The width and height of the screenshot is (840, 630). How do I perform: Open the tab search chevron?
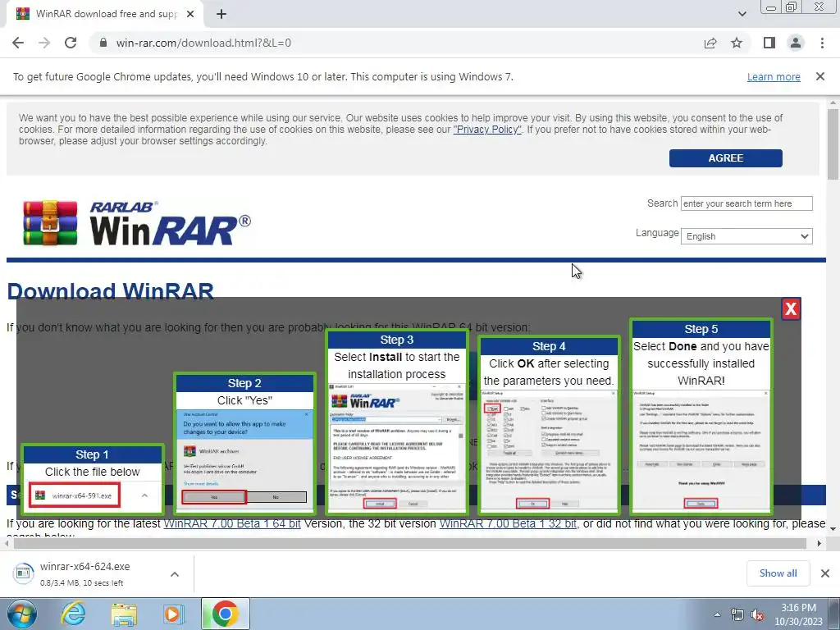742,14
